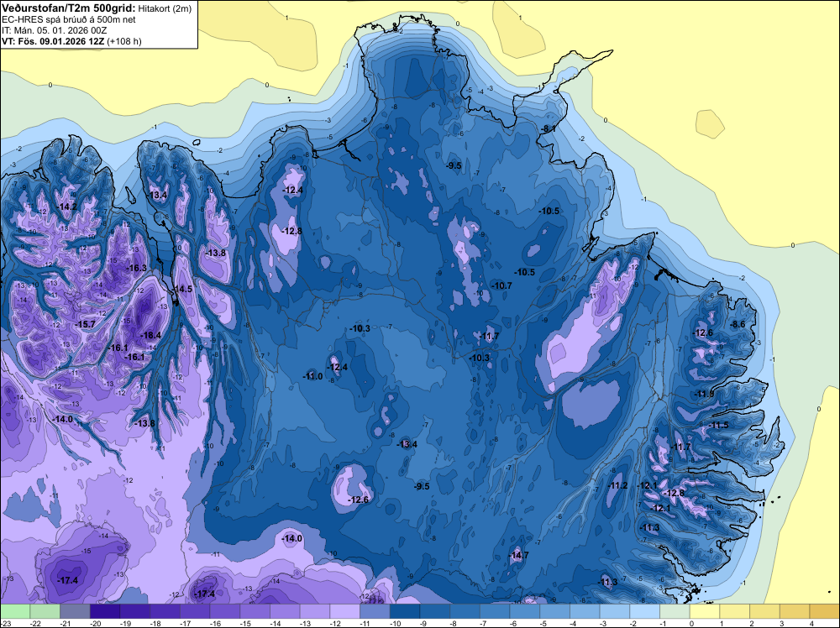This screenshot has height=628, width=840.
Task: Click the -15.7 temperature label
Action: (x=85, y=324)
